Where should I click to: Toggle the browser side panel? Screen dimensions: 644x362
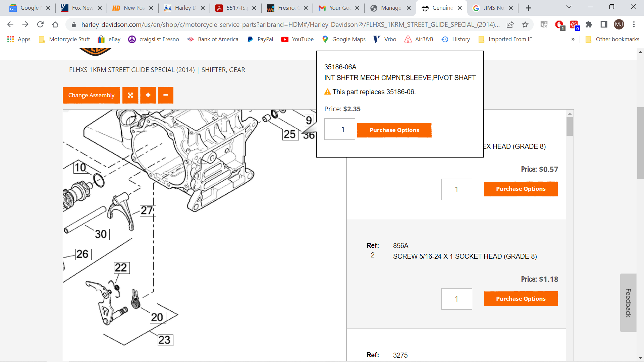[604, 24]
